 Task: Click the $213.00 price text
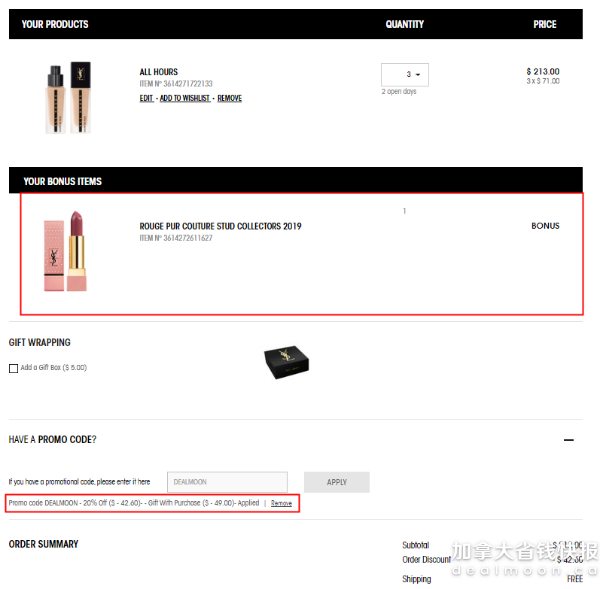[x=543, y=72]
